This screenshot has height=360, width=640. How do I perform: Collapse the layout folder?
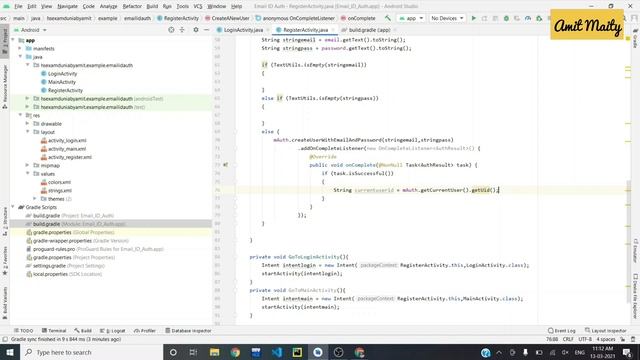27,132
